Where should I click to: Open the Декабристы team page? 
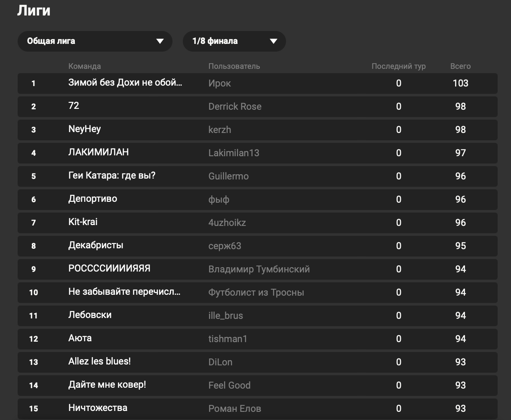point(96,245)
